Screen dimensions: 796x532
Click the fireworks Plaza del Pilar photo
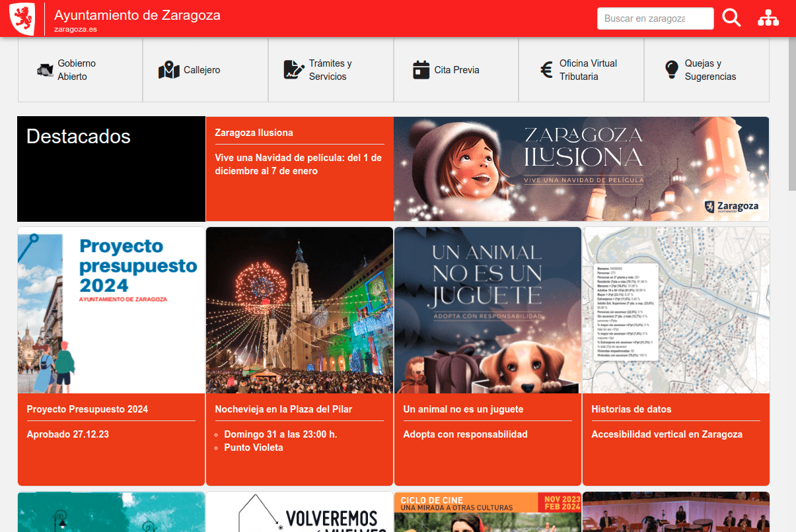click(x=299, y=310)
